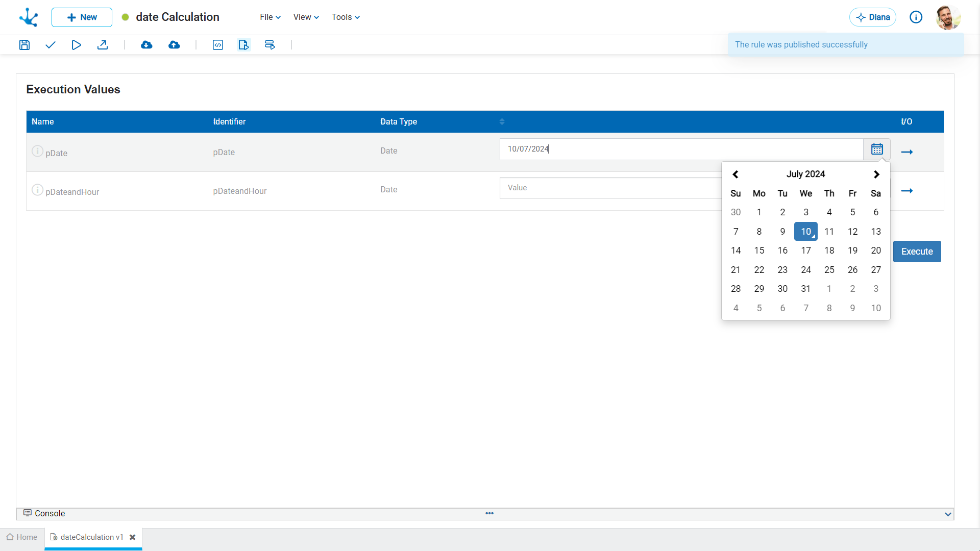Image resolution: width=980 pixels, height=551 pixels.
Task: Select July 17 in the calendar
Action: [x=806, y=251]
